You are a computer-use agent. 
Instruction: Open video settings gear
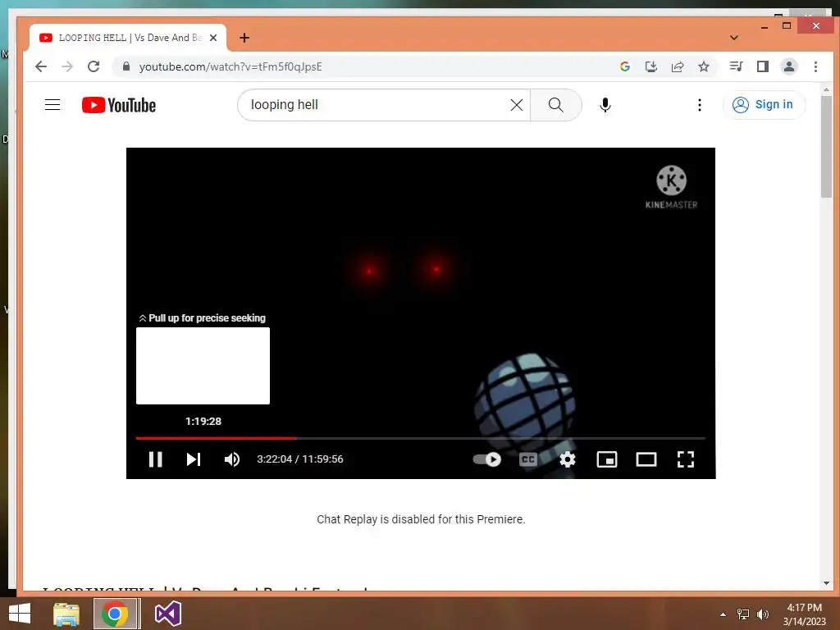(x=568, y=459)
